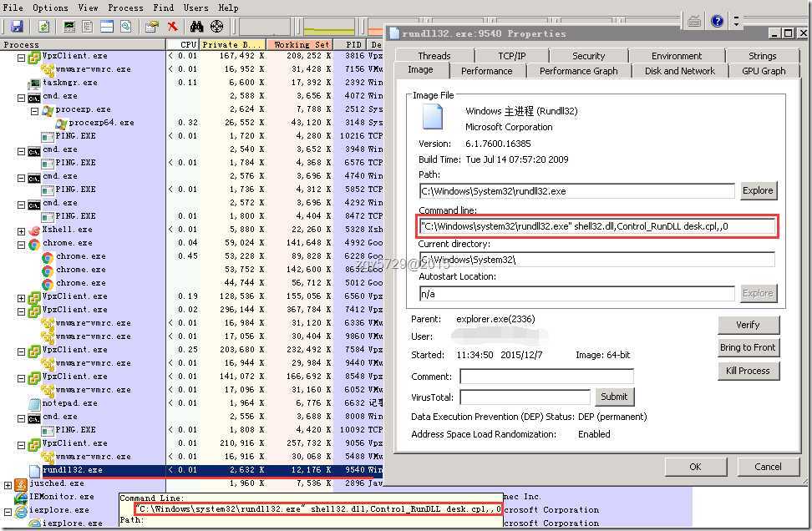Expand the VpxClient.exe node with PID 6560
The image size is (812, 531).
click(x=21, y=298)
